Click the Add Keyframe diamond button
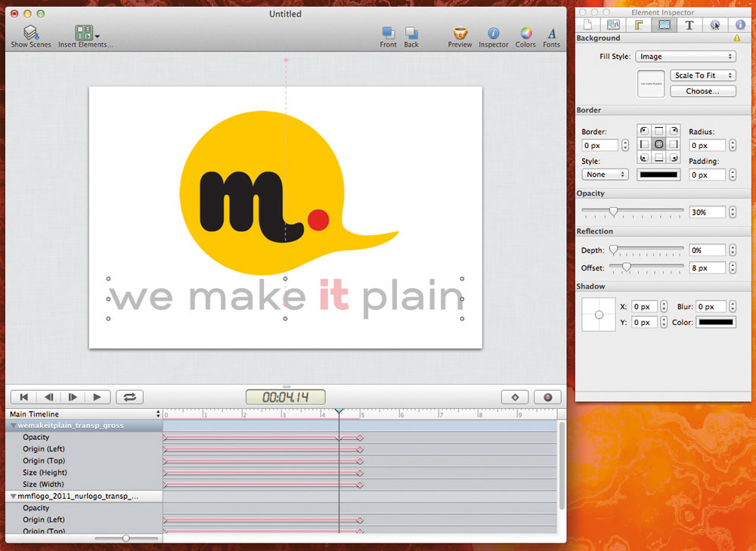The image size is (756, 551). tap(515, 398)
